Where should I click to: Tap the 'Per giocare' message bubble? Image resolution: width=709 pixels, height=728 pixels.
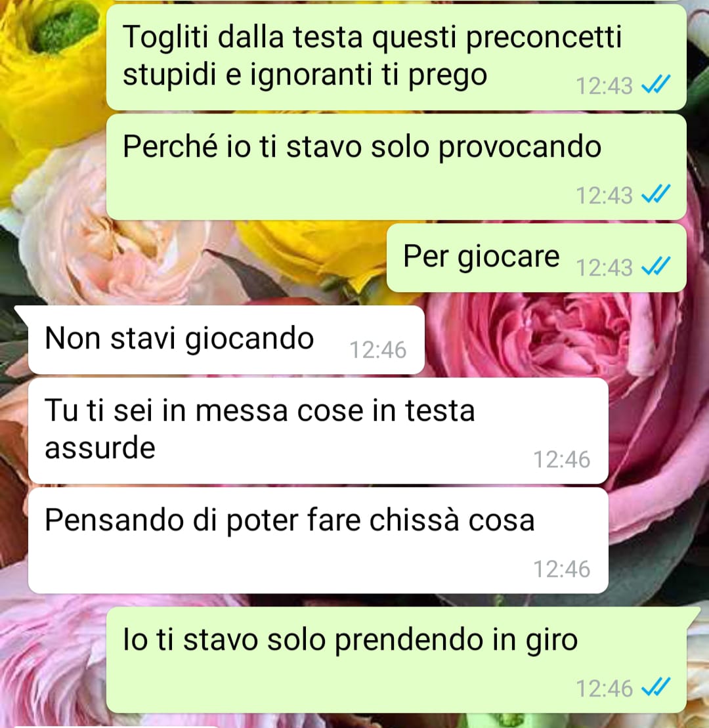pyautogui.click(x=536, y=258)
